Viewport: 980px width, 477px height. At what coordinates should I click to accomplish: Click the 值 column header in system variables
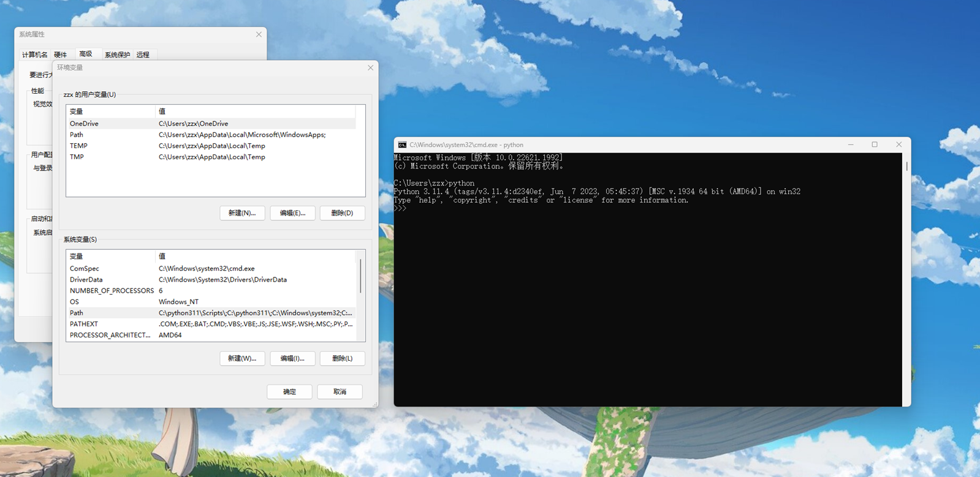point(256,256)
